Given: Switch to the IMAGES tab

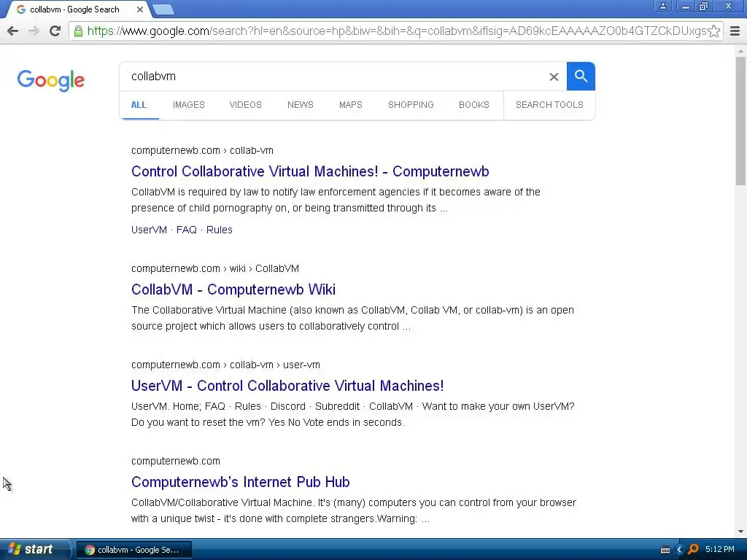Looking at the screenshot, I should [189, 105].
